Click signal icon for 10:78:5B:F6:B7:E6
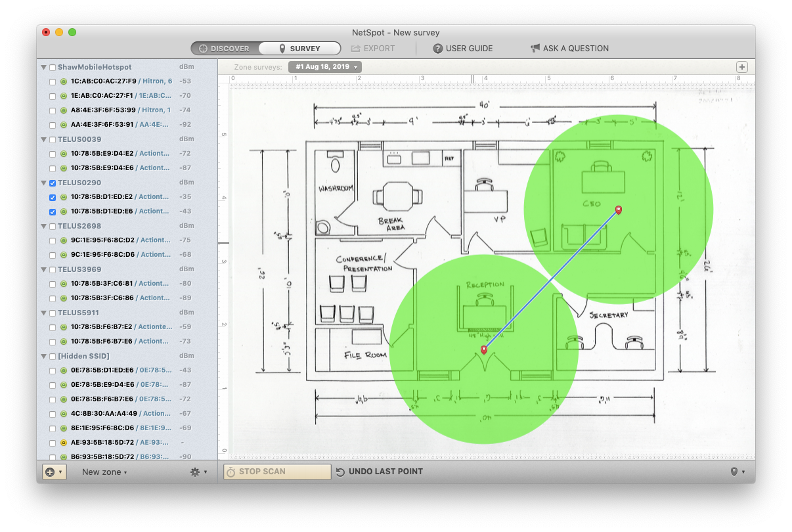This screenshot has height=532, width=792. [64, 342]
